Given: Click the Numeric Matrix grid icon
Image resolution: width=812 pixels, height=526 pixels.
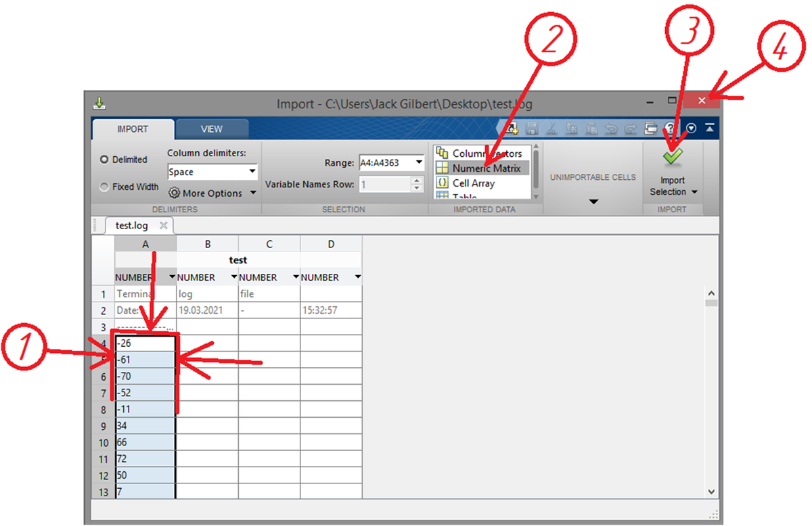Looking at the screenshot, I should [443, 168].
